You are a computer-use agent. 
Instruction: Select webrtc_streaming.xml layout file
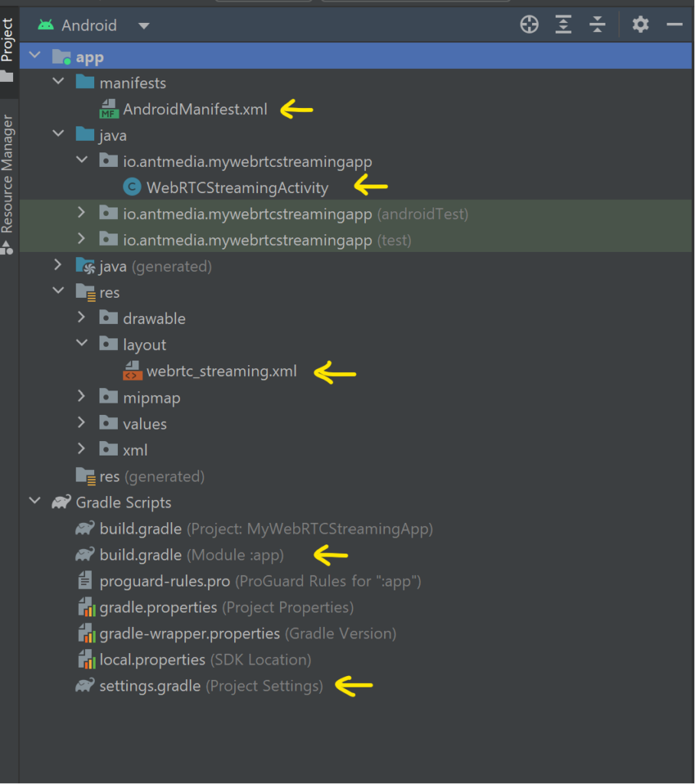[x=221, y=371]
